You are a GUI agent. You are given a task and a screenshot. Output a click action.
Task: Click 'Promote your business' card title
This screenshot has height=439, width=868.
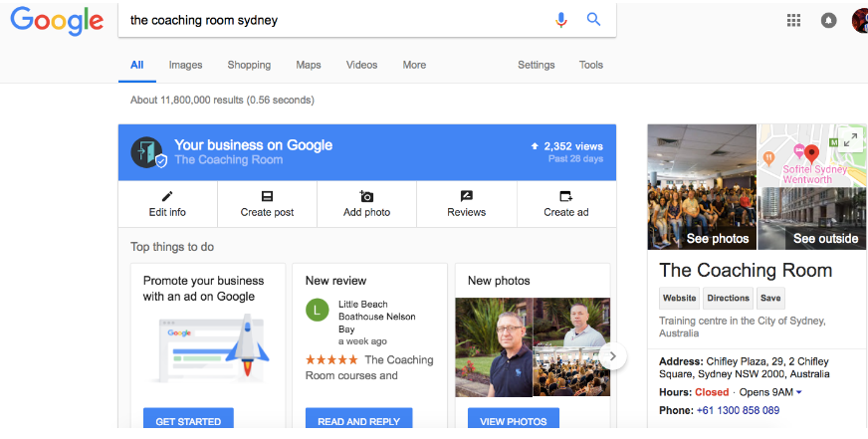pos(204,289)
